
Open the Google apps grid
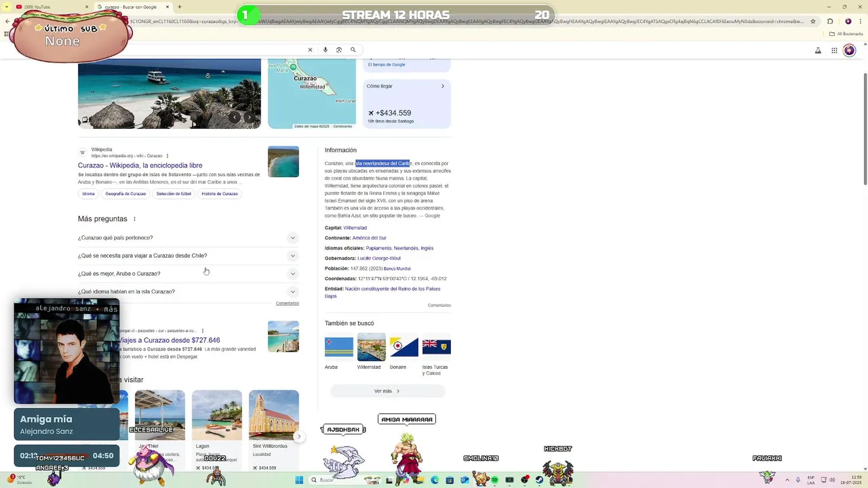pyautogui.click(x=833, y=50)
